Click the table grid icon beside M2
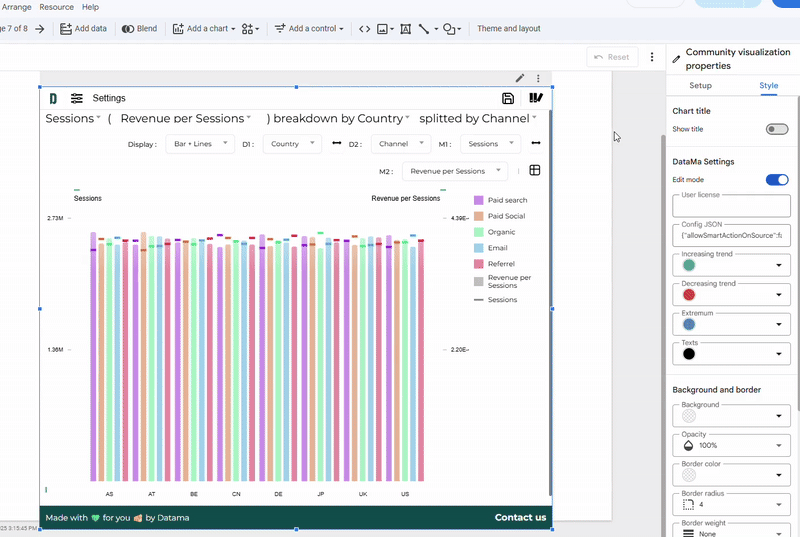800x537 pixels. (535, 171)
